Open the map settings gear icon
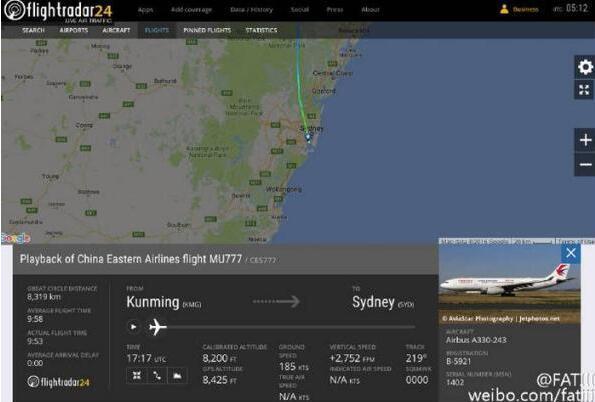 click(x=585, y=67)
